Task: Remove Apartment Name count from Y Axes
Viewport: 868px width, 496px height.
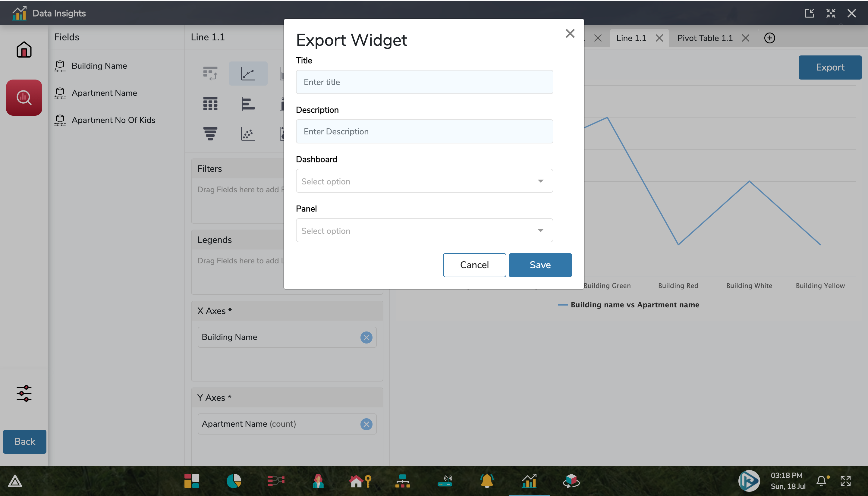Action: click(367, 424)
